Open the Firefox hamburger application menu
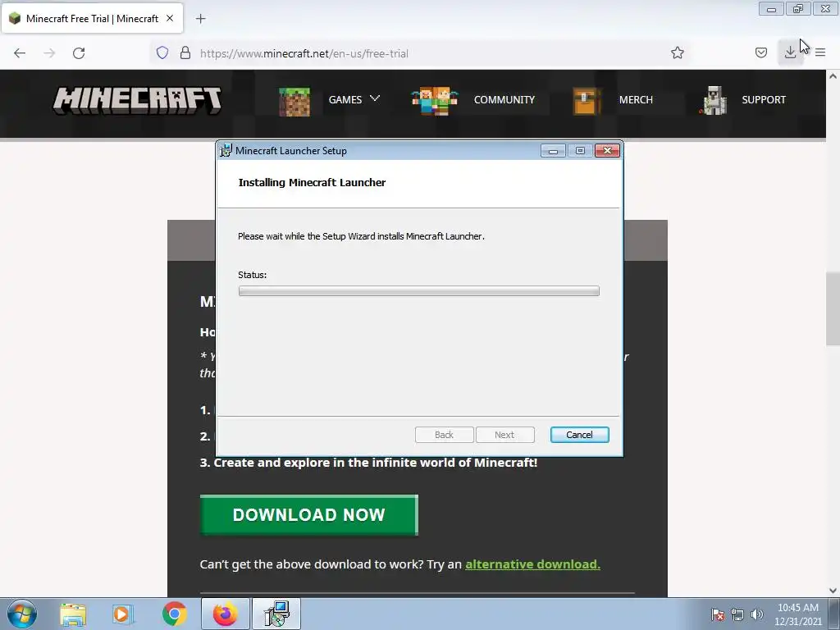The image size is (840, 630). 820,52
